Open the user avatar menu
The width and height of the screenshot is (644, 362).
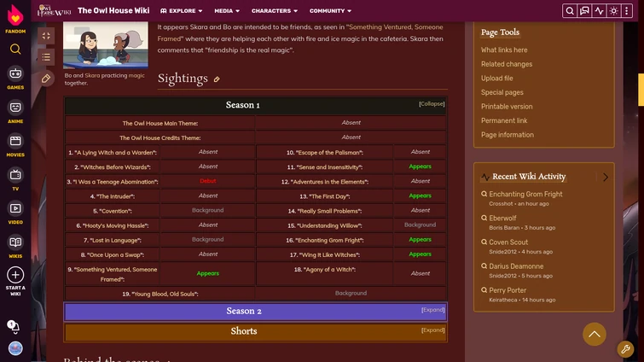coord(15,348)
